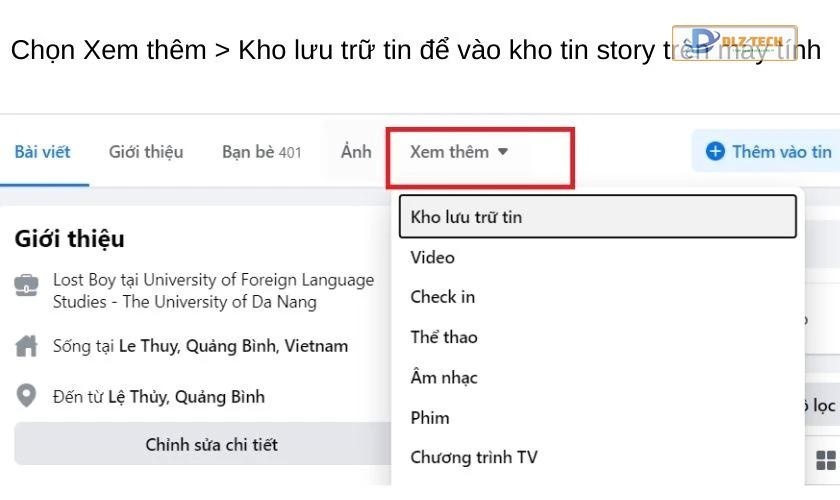Select Chương trình TV menu item
This screenshot has height=500, width=840.
pyautogui.click(x=474, y=457)
